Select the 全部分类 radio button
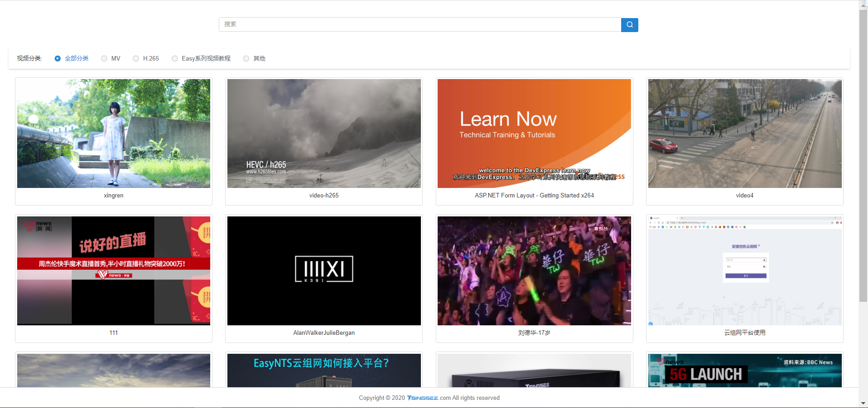Screen dimensions: 868x408 click(57, 58)
